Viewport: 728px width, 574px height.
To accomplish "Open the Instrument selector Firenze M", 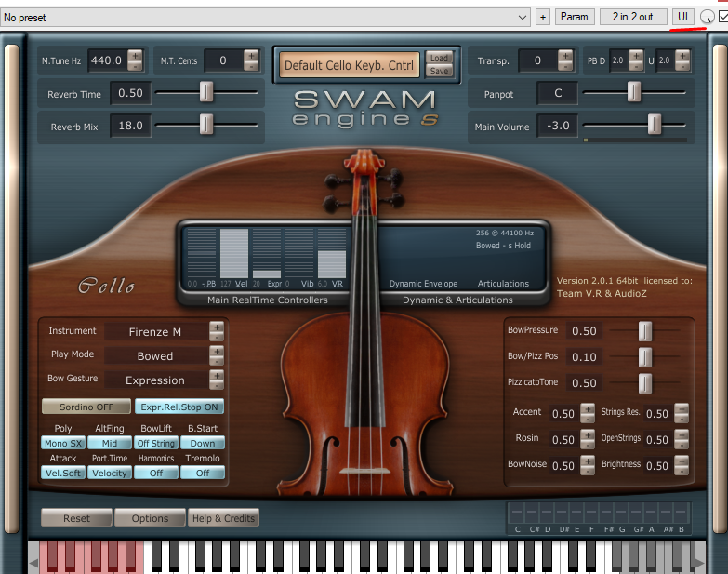I will point(156,331).
